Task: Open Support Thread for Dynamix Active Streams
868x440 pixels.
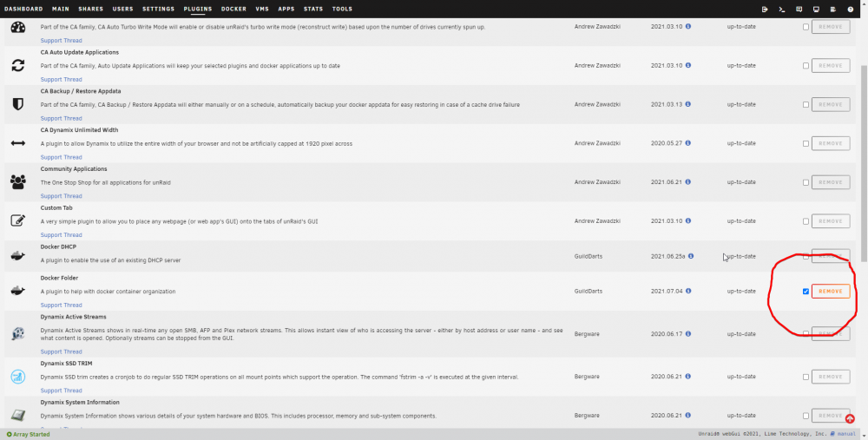Action: click(x=61, y=351)
